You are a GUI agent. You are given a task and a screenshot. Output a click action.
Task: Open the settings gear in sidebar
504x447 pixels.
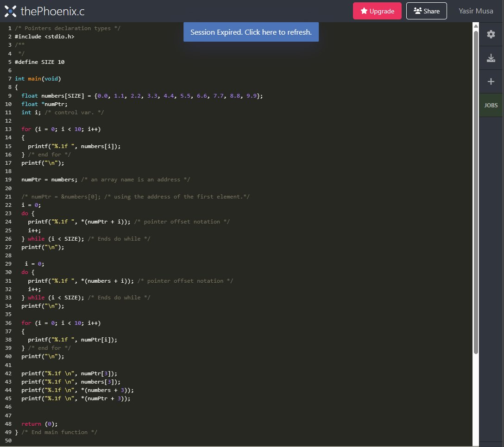(491, 34)
